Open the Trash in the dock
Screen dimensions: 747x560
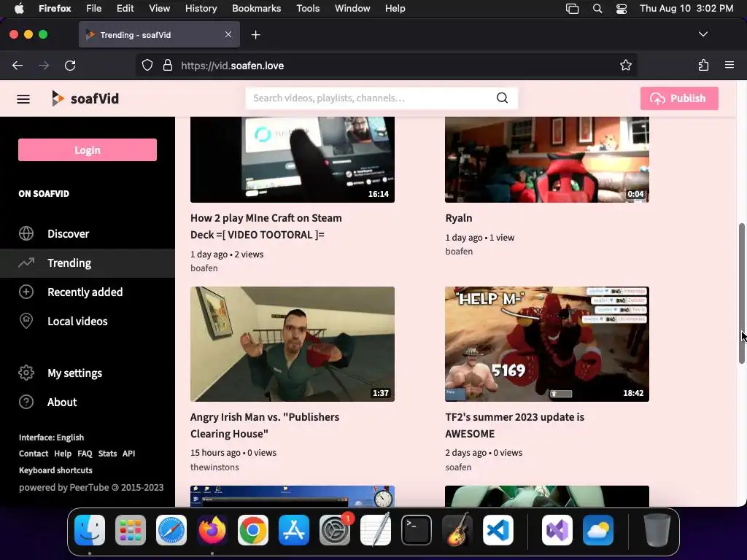point(657,530)
